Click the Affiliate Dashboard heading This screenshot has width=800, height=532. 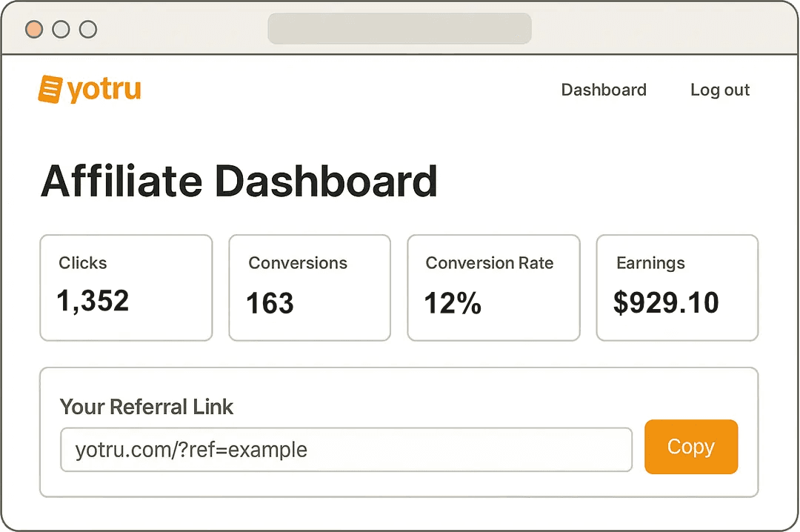(x=239, y=180)
